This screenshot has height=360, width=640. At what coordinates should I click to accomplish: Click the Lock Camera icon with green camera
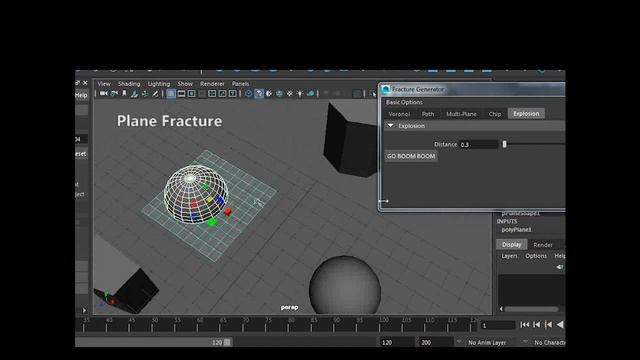(114, 93)
